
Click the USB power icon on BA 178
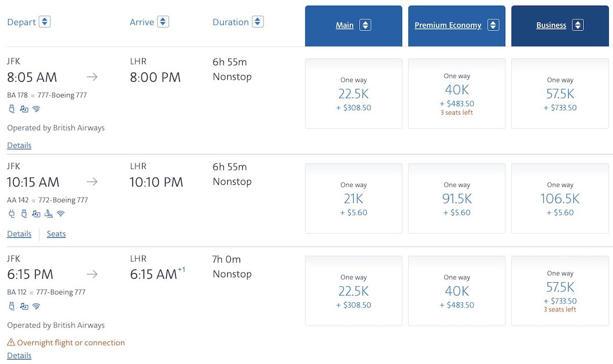[12, 109]
